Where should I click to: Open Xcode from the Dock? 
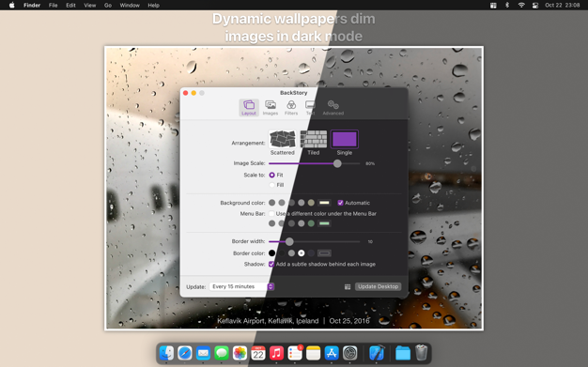pos(377,353)
